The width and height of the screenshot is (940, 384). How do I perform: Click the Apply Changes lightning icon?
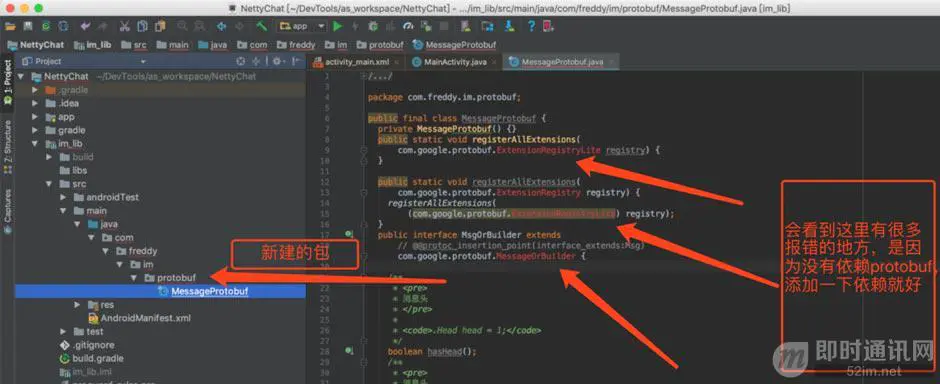(355, 26)
